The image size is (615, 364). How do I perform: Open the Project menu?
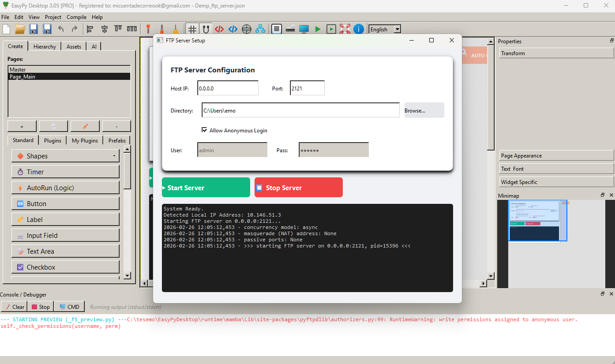53,17
